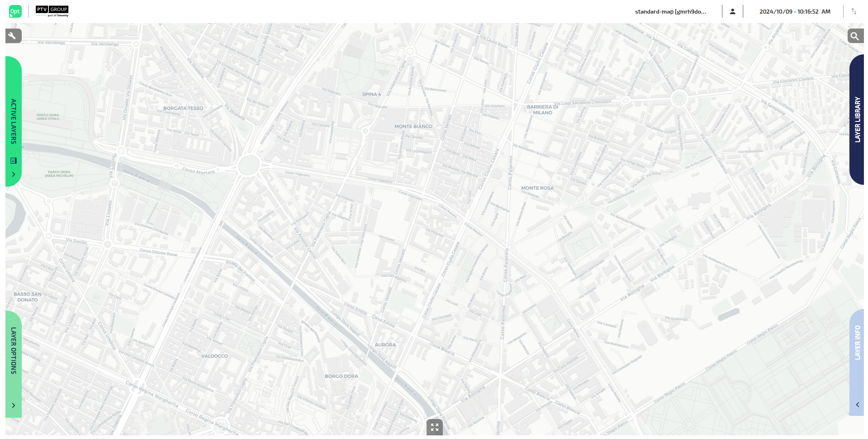
Task: Click the date and time display
Action: pyautogui.click(x=795, y=12)
